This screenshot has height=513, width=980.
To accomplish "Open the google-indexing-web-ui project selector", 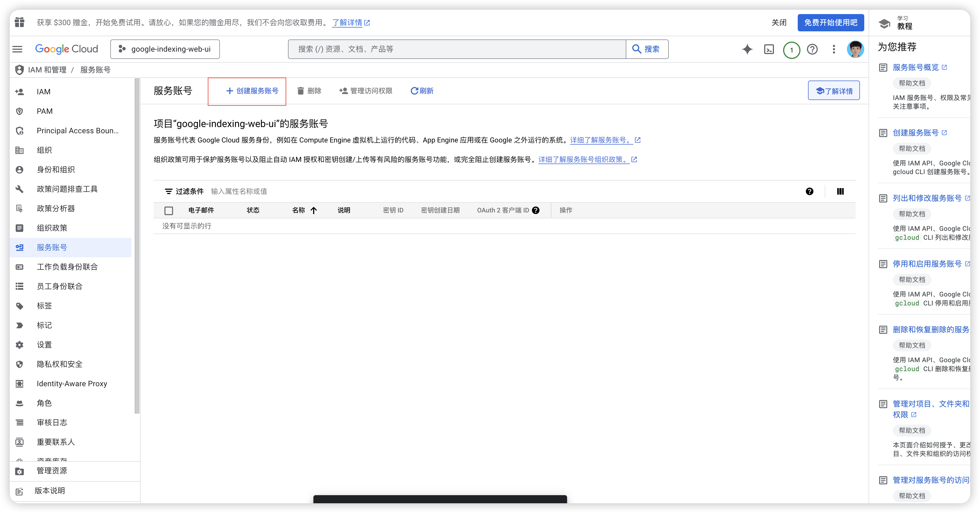I will (x=165, y=49).
